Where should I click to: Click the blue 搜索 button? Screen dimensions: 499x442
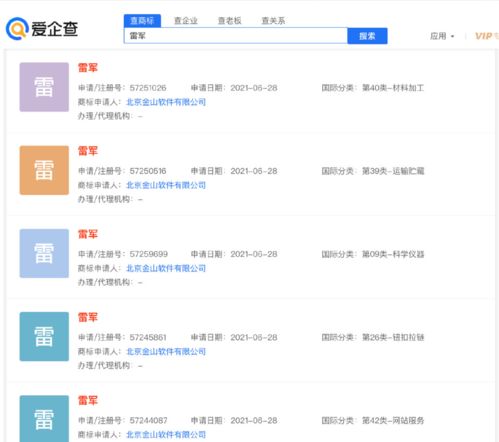[367, 36]
